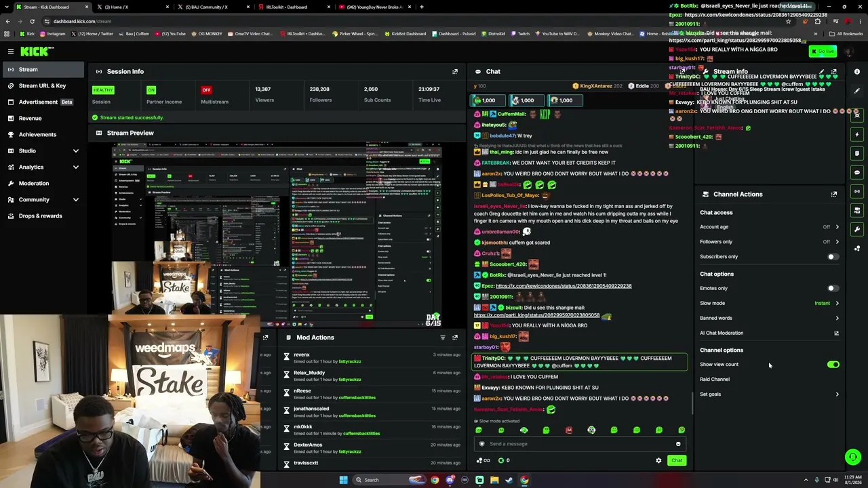This screenshot has width=868, height=488.
Task: Open Drops & rewards page
Action: pyautogui.click(x=42, y=216)
